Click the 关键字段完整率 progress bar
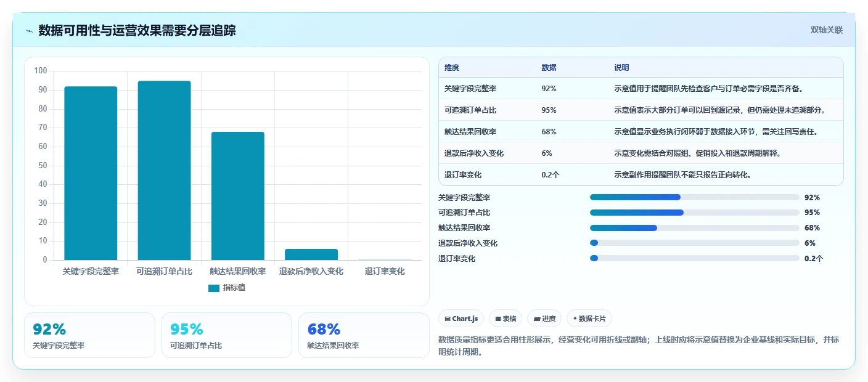868x382 pixels. [695, 197]
